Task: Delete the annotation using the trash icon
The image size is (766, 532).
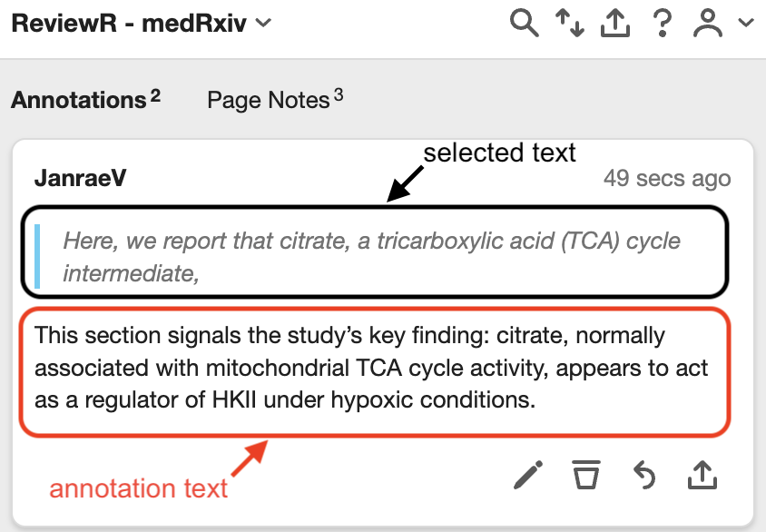Action: [x=585, y=474]
